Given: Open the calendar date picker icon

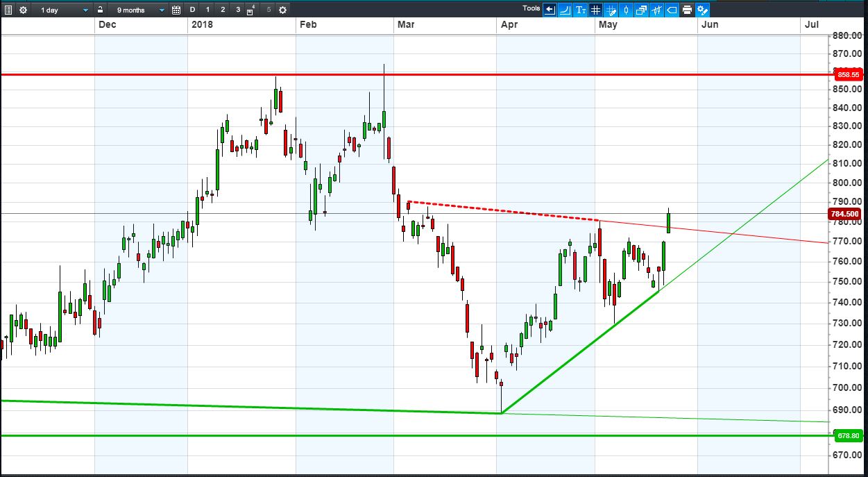Looking at the screenshot, I should pyautogui.click(x=176, y=10).
